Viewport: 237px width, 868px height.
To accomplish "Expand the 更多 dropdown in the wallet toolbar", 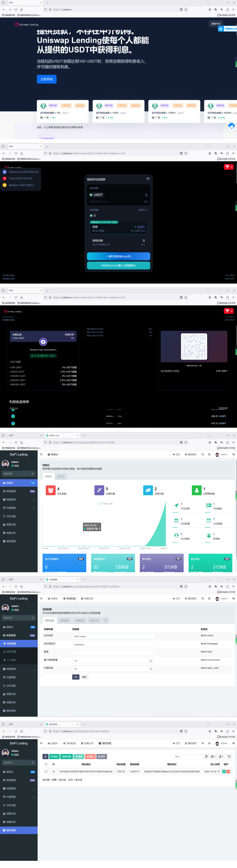I will (102, 756).
